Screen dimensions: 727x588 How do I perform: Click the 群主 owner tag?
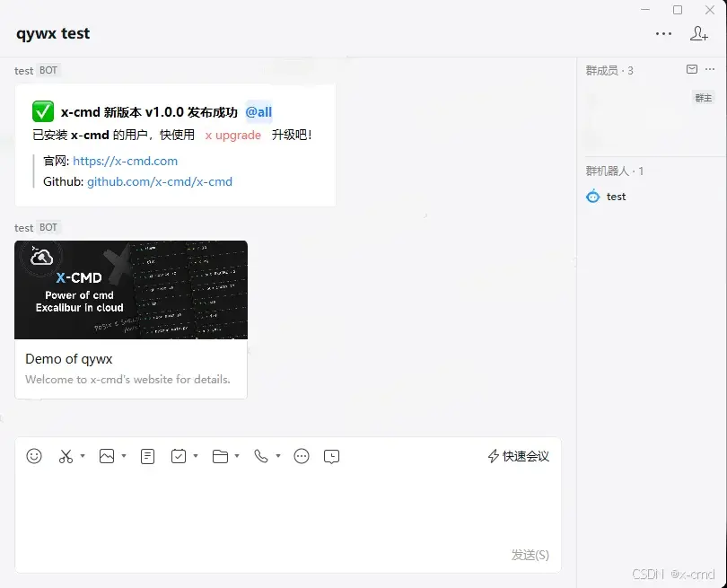pos(703,98)
